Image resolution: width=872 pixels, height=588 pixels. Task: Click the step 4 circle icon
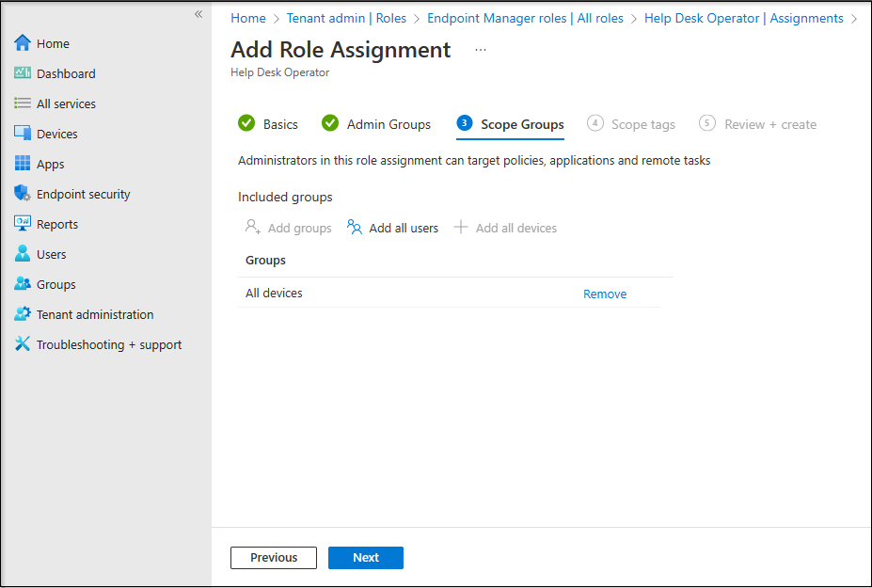[x=595, y=123]
